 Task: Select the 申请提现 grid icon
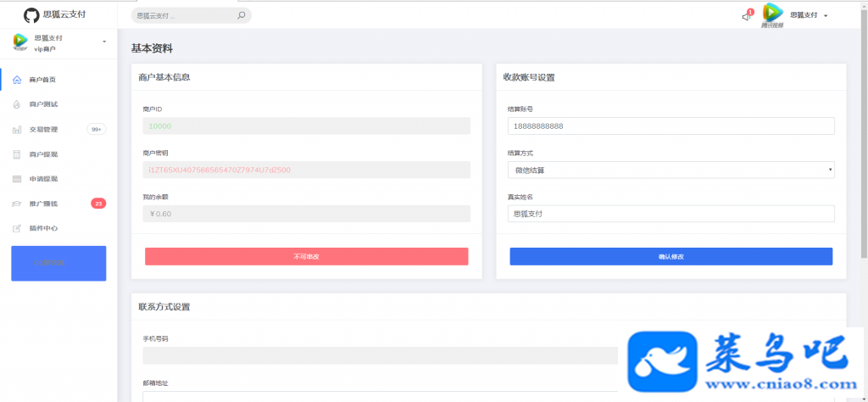click(x=17, y=179)
